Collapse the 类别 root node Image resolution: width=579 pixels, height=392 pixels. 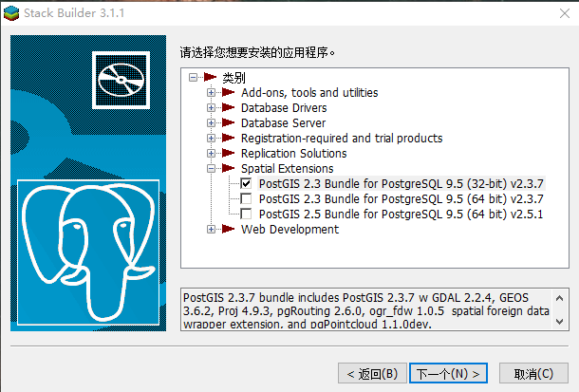[x=193, y=77]
